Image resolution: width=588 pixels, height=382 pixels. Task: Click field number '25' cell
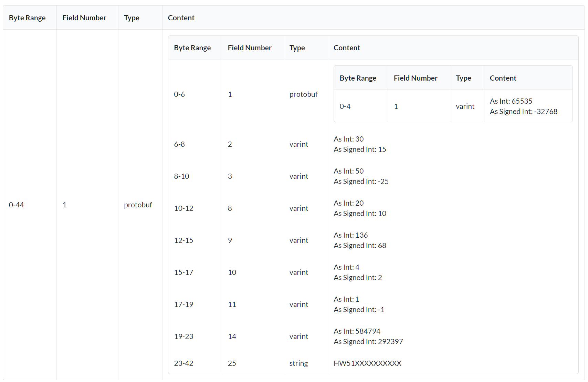pyautogui.click(x=232, y=363)
